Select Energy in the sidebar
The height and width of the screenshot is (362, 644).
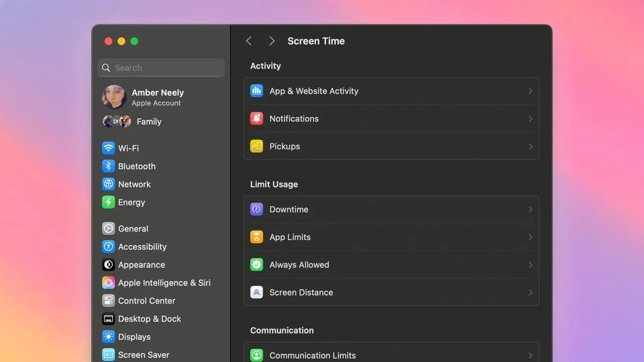[131, 202]
